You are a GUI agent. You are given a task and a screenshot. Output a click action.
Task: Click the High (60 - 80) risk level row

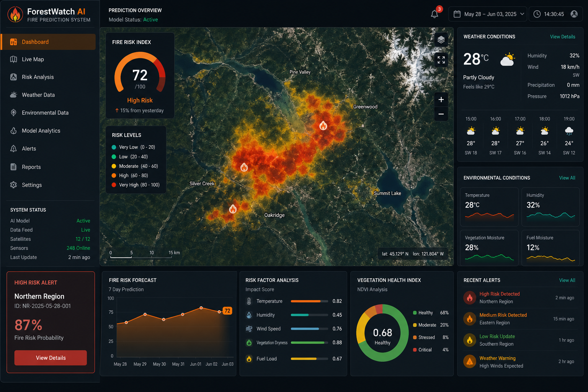pyautogui.click(x=130, y=175)
